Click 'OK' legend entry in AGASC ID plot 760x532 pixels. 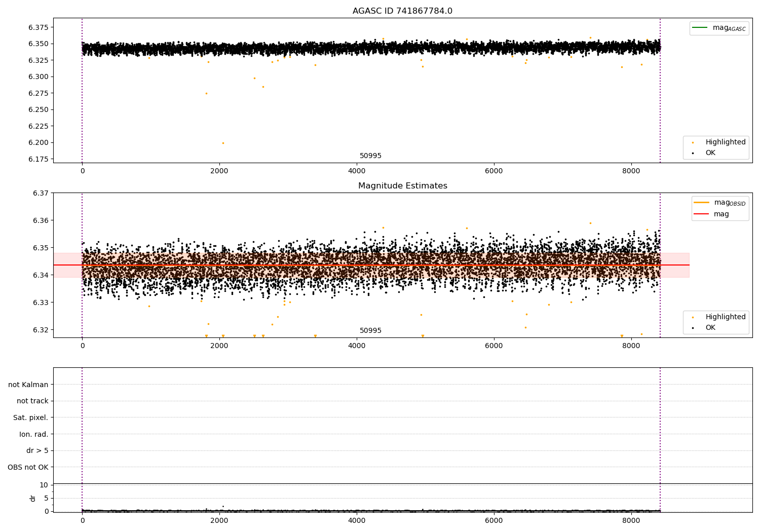pyautogui.click(x=710, y=153)
